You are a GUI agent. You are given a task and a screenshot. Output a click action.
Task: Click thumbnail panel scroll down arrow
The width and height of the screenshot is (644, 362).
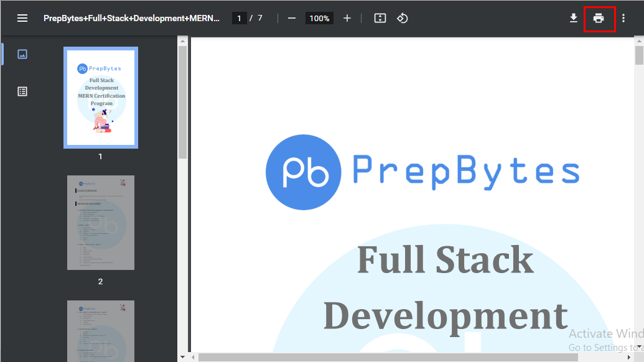click(183, 357)
